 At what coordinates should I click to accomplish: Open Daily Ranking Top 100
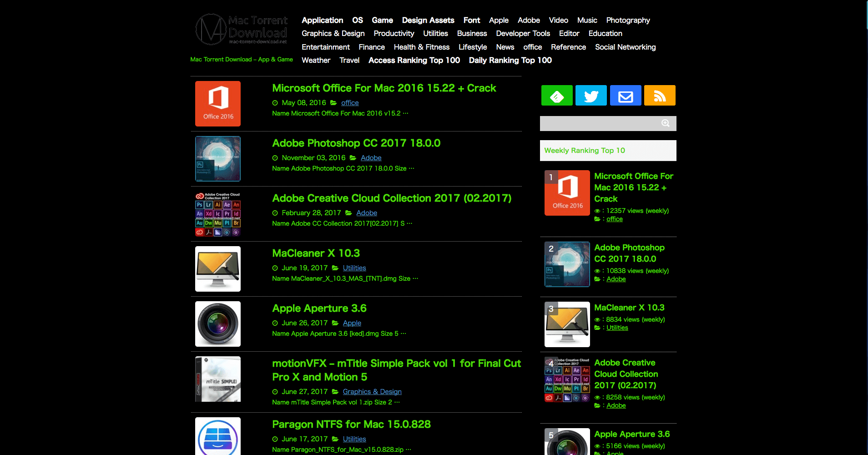pyautogui.click(x=510, y=60)
